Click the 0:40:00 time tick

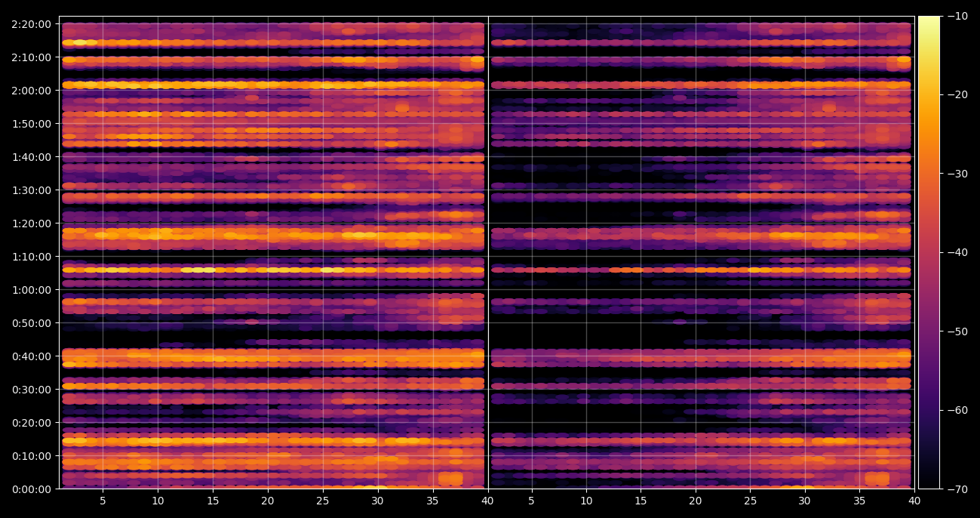(x=32, y=356)
